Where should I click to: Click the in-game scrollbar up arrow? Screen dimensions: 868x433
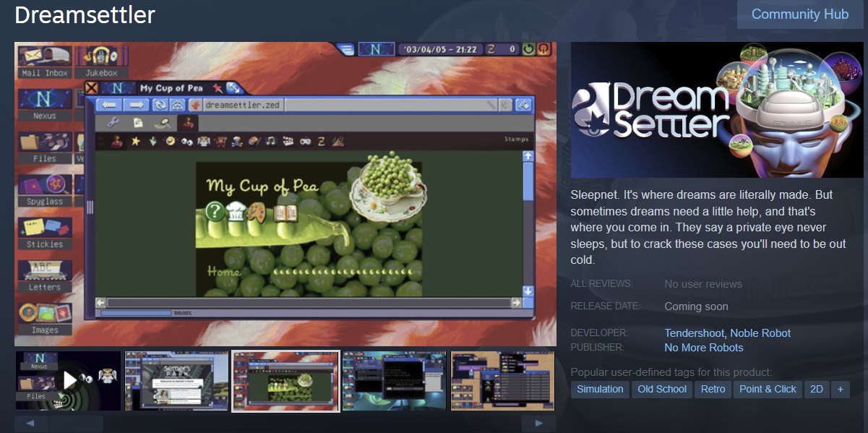(528, 156)
